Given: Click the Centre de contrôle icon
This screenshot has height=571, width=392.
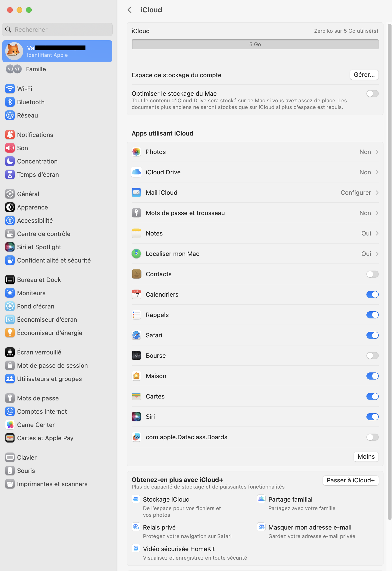Looking at the screenshot, I should pyautogui.click(x=10, y=234).
